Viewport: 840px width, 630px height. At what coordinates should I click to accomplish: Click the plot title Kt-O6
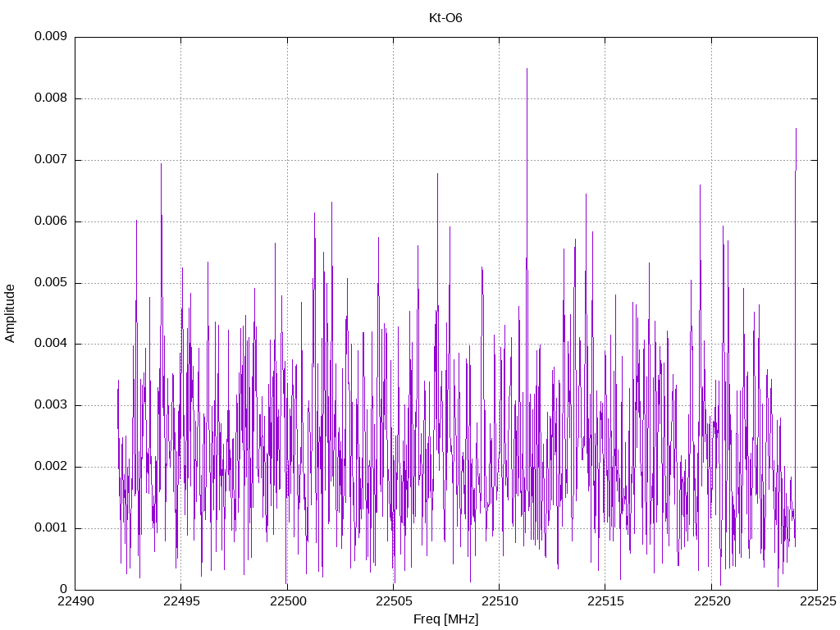coord(445,18)
